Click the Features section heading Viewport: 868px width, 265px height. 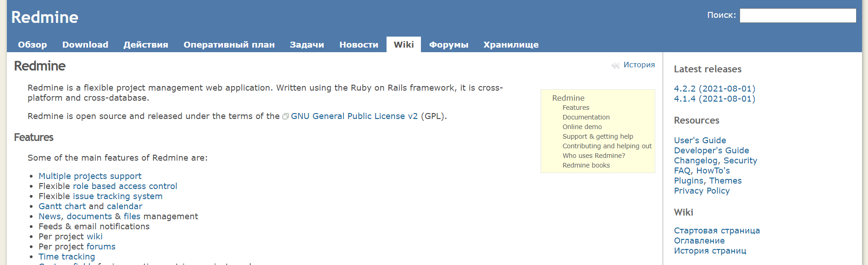point(34,137)
